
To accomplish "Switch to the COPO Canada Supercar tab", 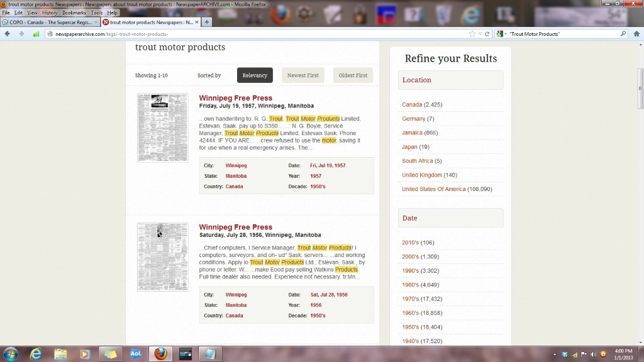I will [x=49, y=22].
